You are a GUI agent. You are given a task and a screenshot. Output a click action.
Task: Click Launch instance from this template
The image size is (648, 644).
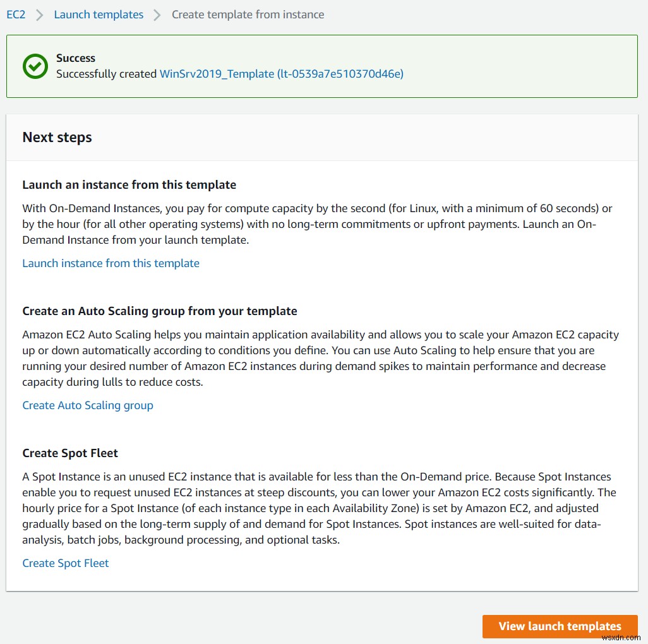(111, 263)
